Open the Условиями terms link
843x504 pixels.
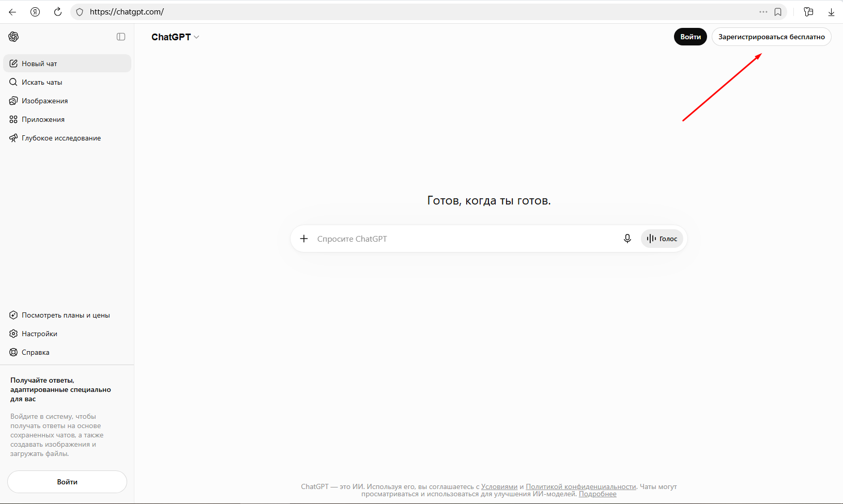pos(499,486)
